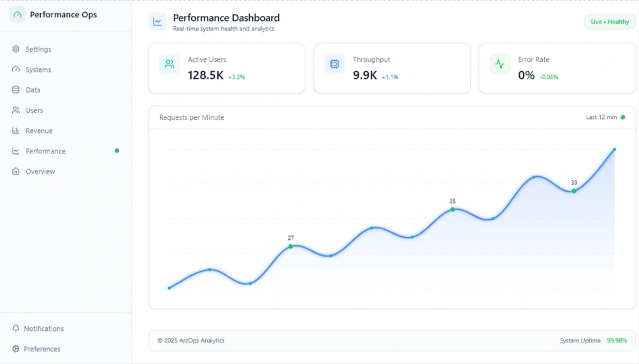This screenshot has width=639, height=364.
Task: Go to Overview
Action: click(66, 171)
